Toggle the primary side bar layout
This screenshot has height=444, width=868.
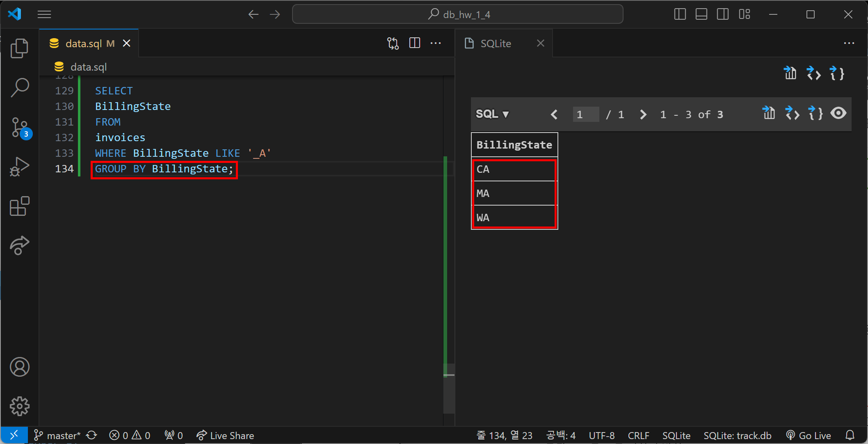pyautogui.click(x=680, y=14)
